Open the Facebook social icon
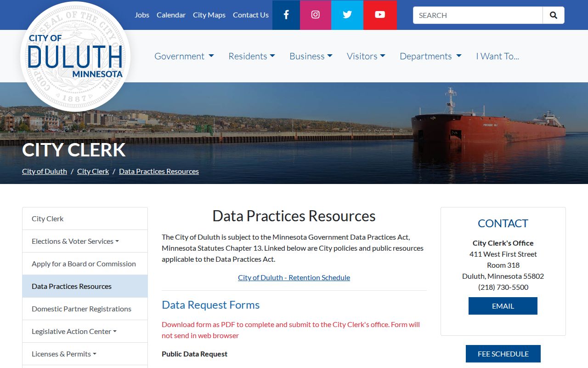Image resolution: width=588 pixels, height=368 pixels. point(286,15)
